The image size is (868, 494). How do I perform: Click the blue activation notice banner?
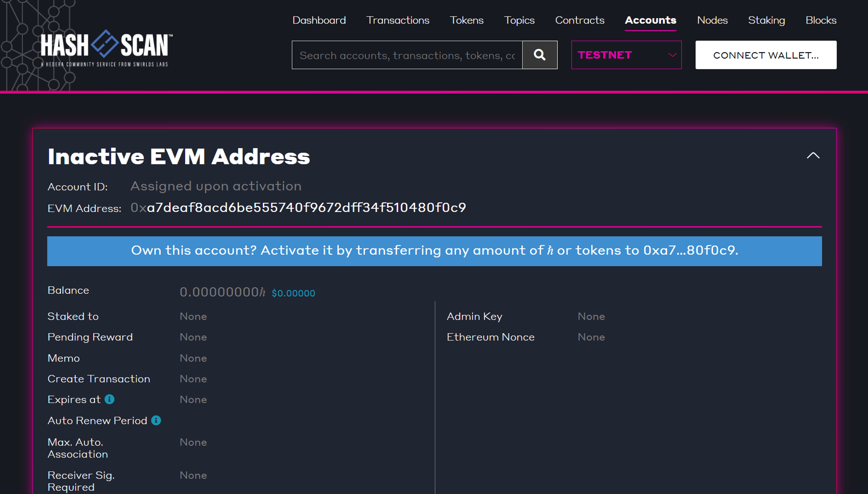[x=434, y=251]
